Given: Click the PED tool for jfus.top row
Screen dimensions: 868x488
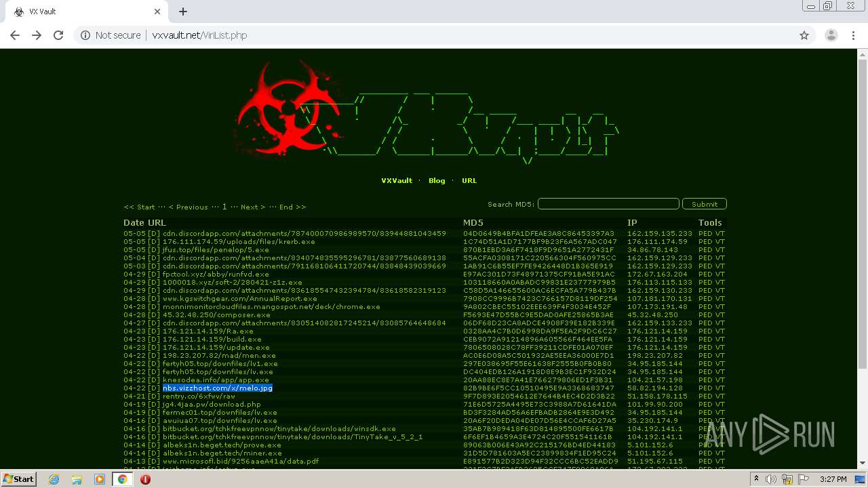Looking at the screenshot, I should pos(705,250).
